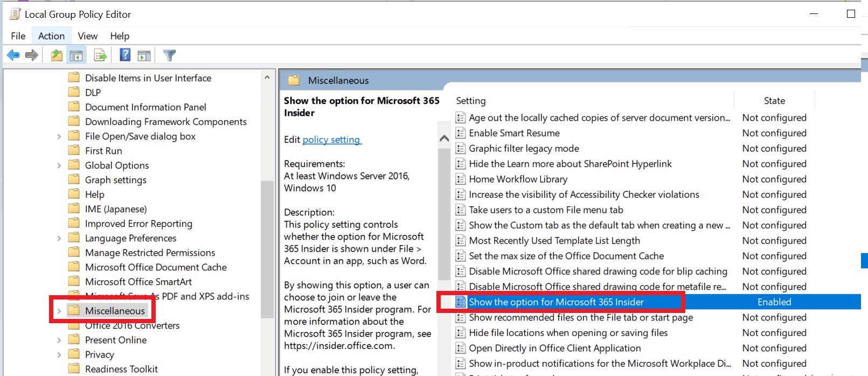Image resolution: width=868 pixels, height=376 pixels.
Task: Select Hide the Learn more about SharePoint Hyperlink
Action: click(x=570, y=164)
